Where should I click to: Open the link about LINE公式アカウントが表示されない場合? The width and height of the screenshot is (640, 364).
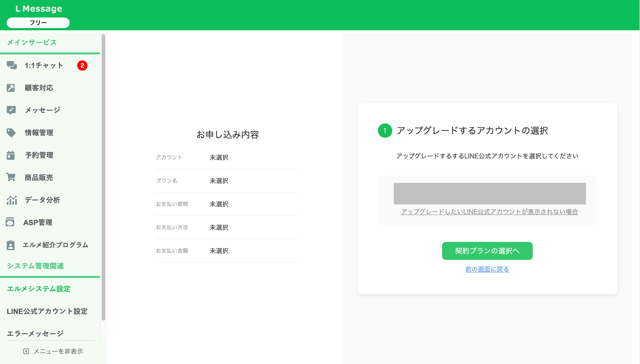click(x=489, y=212)
